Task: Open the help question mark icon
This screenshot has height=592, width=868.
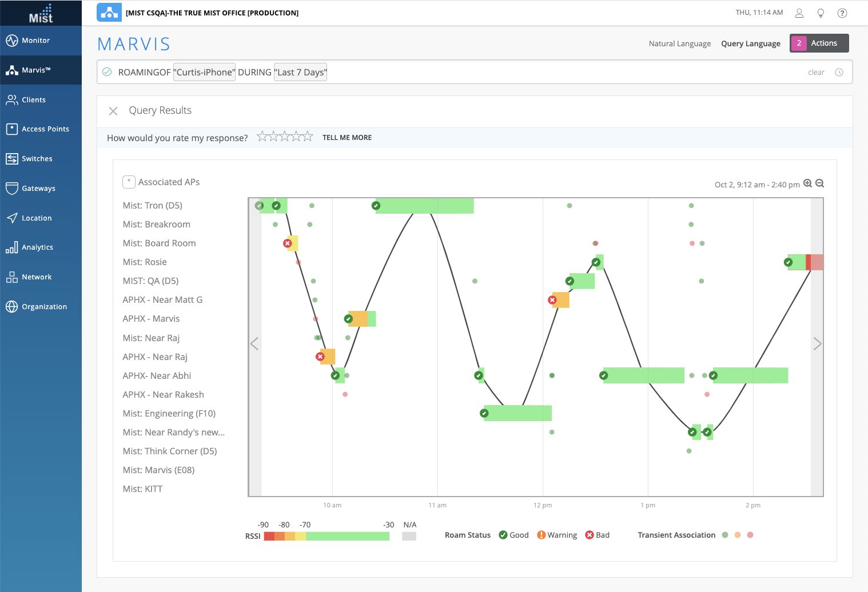Action: pos(842,13)
